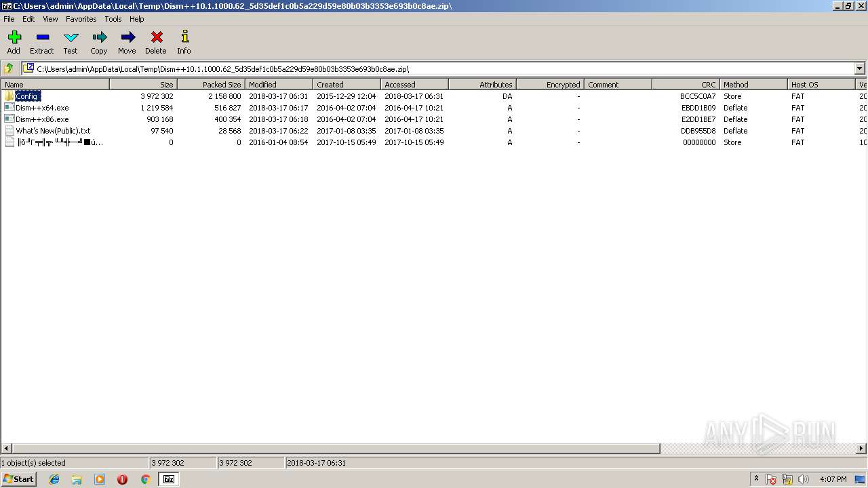This screenshot has width=868, height=488.
Task: Click the Start button
Action: pyautogui.click(x=18, y=479)
